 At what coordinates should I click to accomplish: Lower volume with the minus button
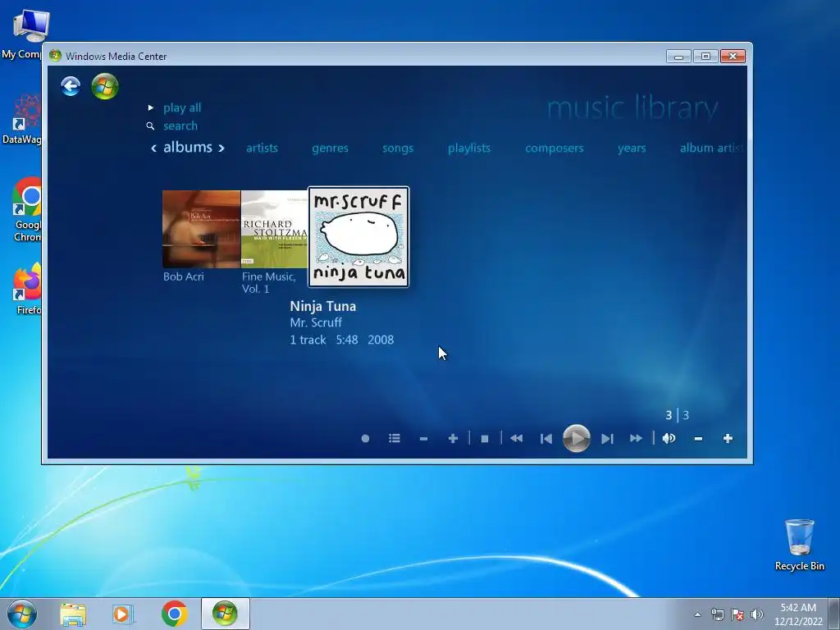[x=698, y=439]
